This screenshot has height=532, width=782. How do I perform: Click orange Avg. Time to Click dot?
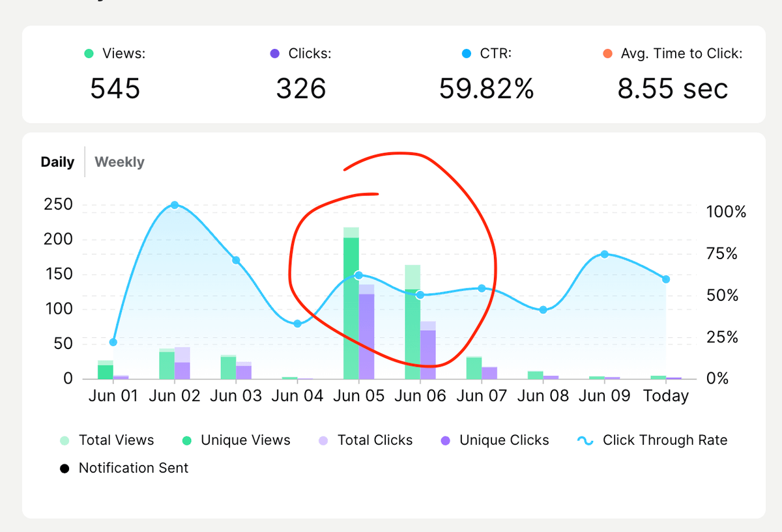pos(607,54)
